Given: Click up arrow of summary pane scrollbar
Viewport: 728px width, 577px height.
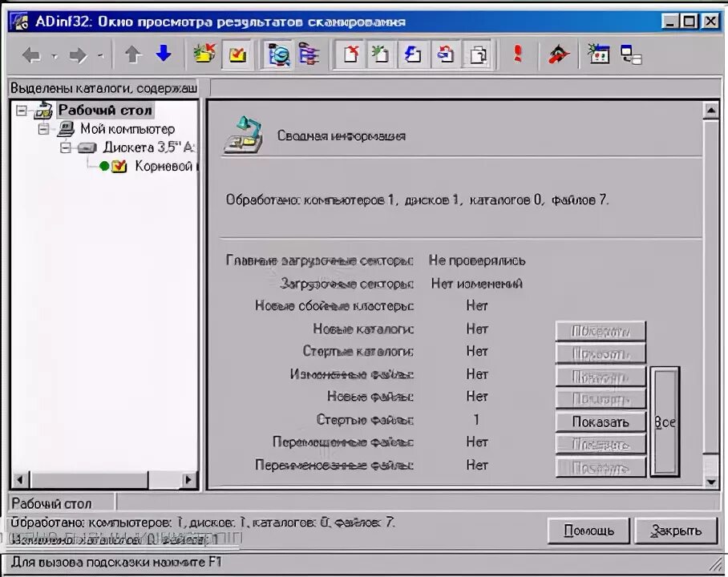Looking at the screenshot, I should point(711,111).
